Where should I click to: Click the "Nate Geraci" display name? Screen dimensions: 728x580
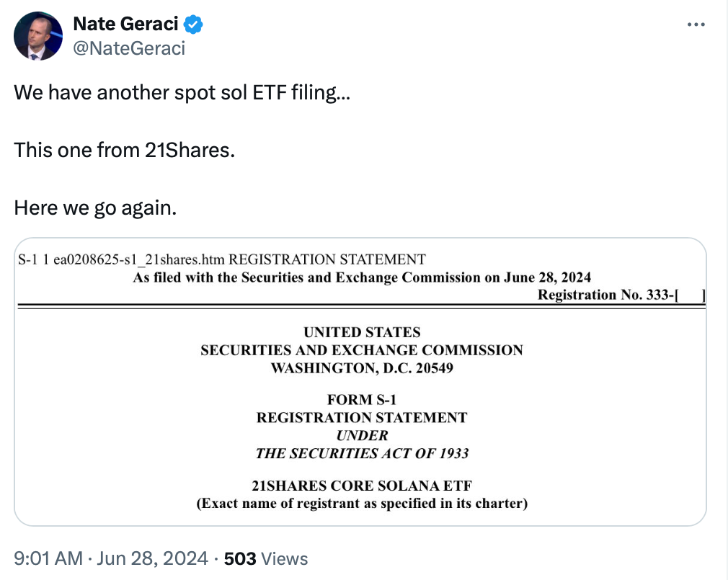click(125, 24)
